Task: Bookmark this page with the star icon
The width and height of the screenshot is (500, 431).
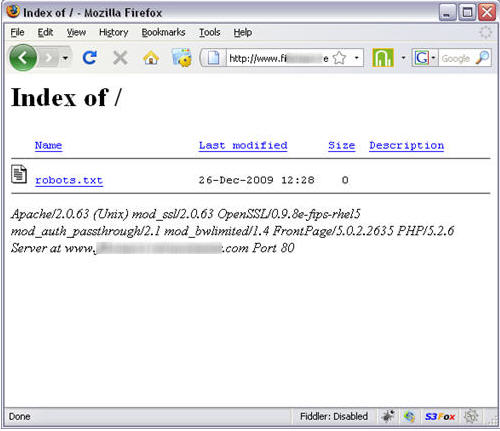Action: pyautogui.click(x=339, y=58)
